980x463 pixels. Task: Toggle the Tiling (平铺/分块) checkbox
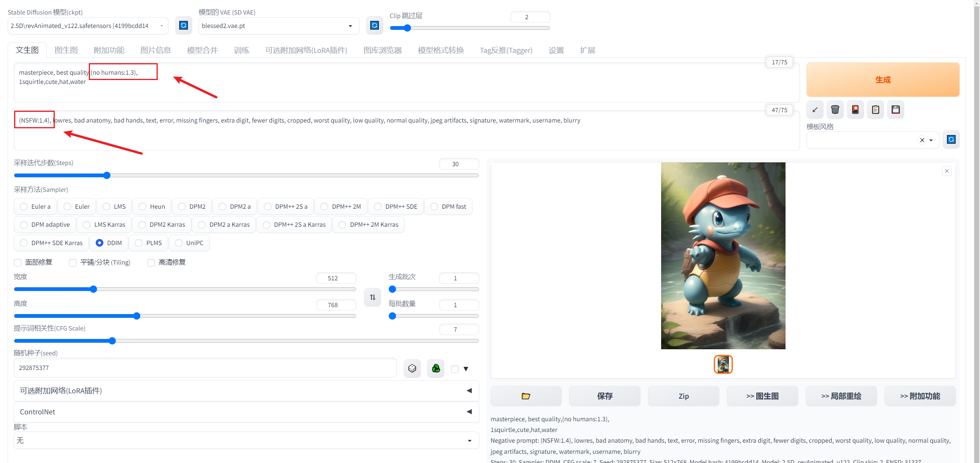pyautogui.click(x=73, y=262)
